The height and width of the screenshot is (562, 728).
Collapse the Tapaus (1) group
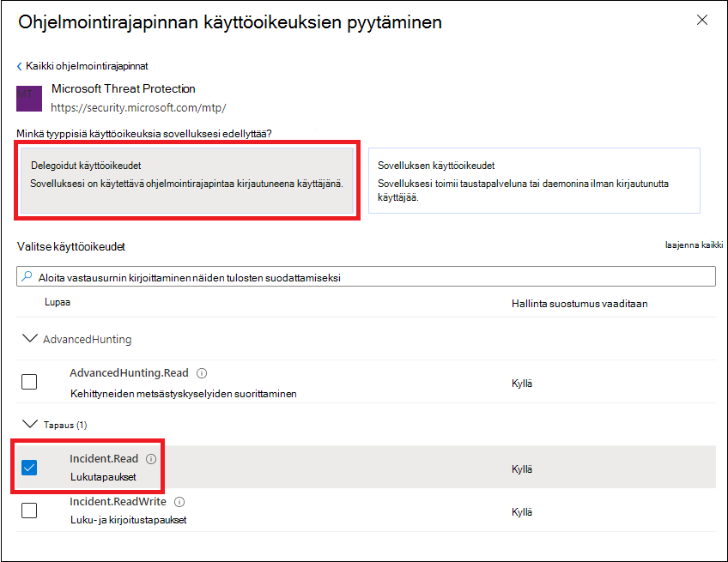tap(30, 424)
